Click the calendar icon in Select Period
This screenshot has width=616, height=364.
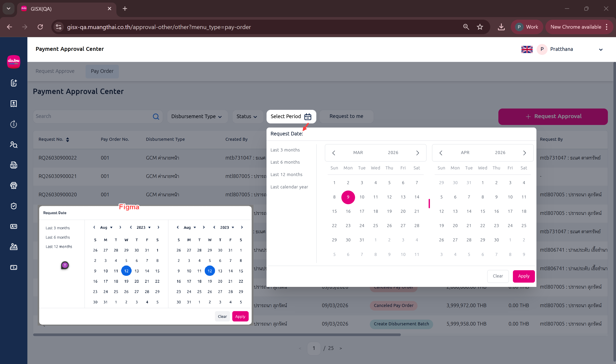[308, 116]
